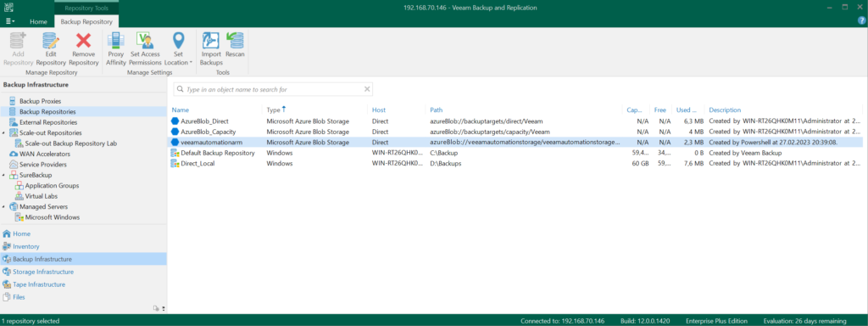Select Microsoft Windows under Managed Servers
868x326 pixels.
(x=52, y=216)
